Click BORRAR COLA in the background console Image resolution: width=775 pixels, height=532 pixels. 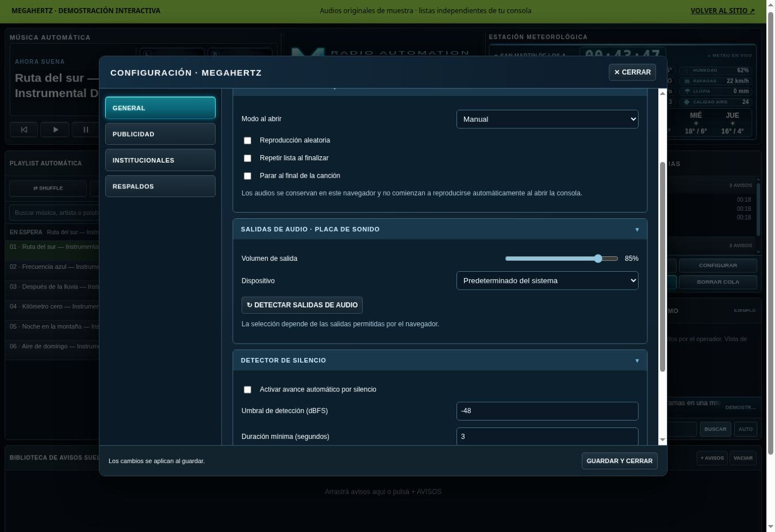[718, 282]
